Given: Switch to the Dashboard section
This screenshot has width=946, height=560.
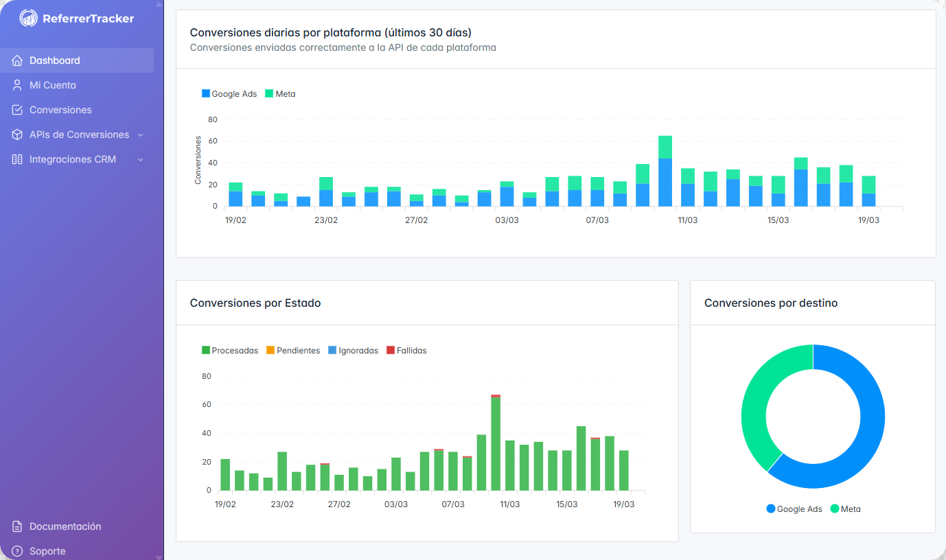Looking at the screenshot, I should coord(54,60).
